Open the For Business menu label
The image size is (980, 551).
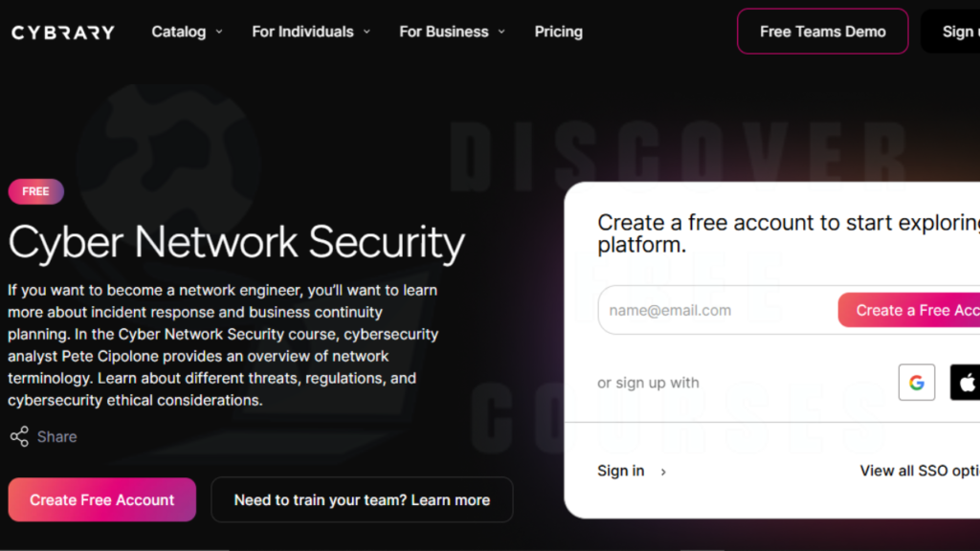444,32
